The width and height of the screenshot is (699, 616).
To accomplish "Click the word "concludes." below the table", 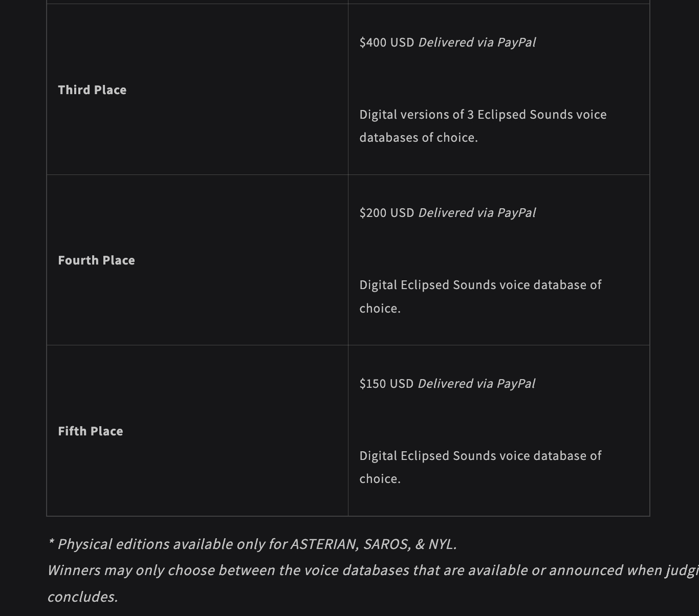I will click(x=82, y=597).
